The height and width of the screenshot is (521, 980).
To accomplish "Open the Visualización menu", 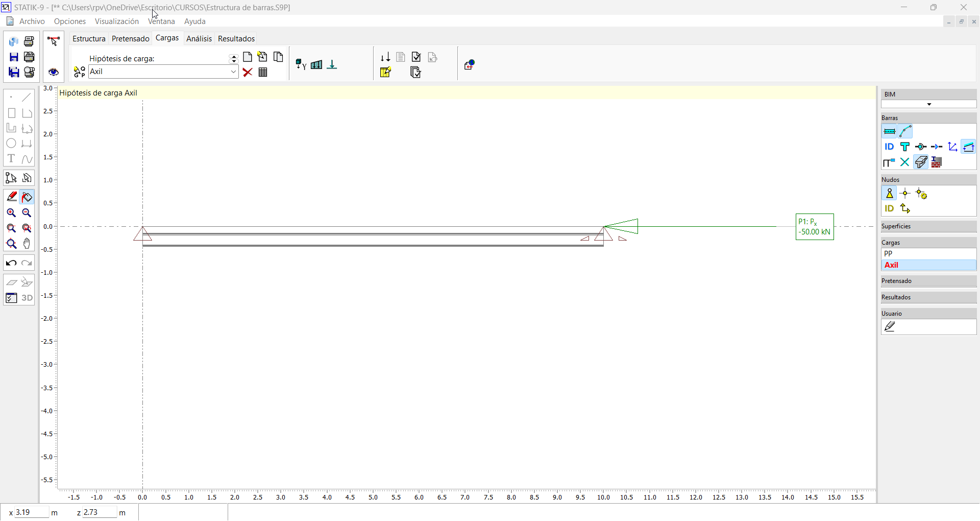I will [x=116, y=21].
